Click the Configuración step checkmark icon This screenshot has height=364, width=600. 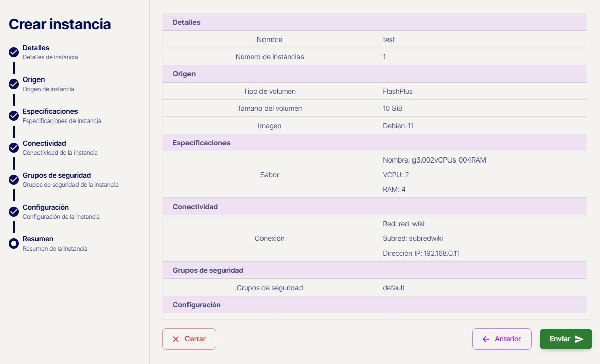pyautogui.click(x=14, y=212)
